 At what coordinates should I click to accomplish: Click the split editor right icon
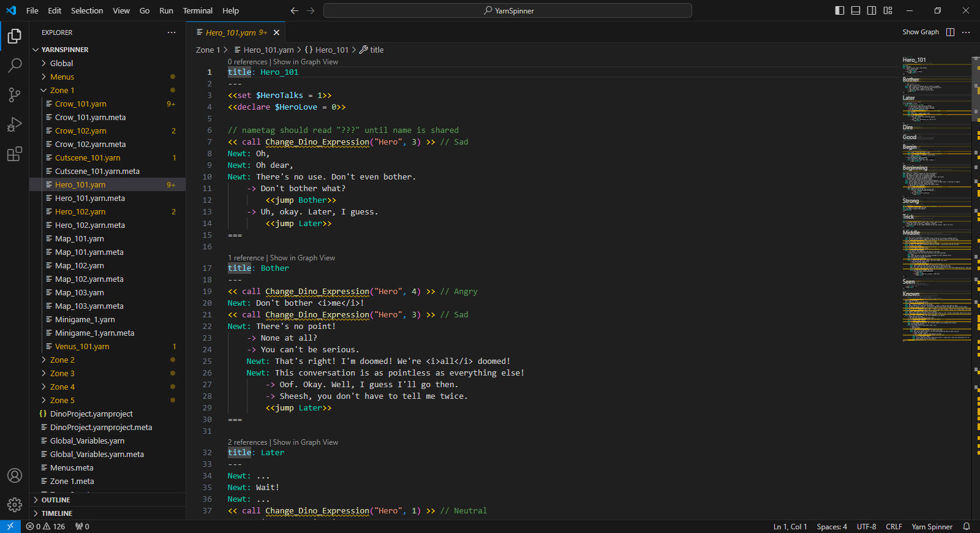click(x=950, y=32)
